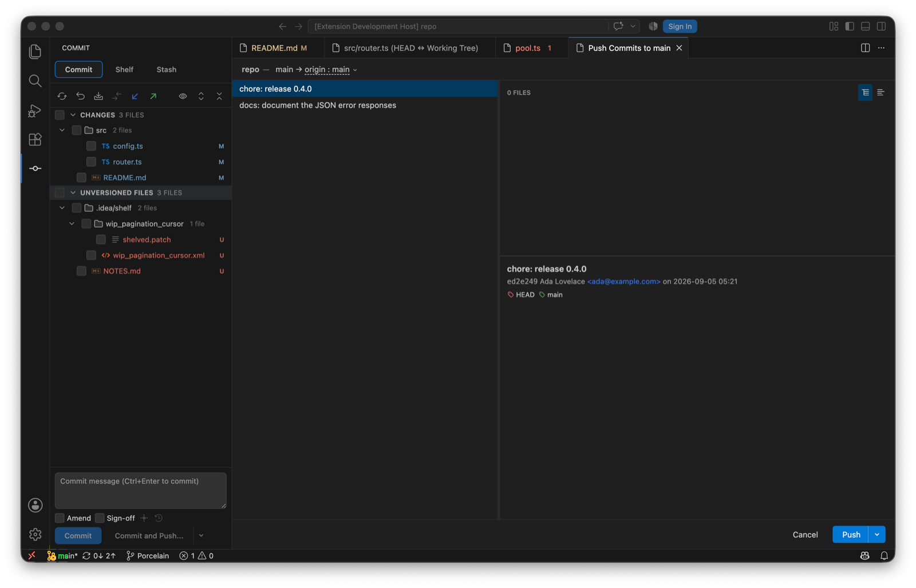
Task: Open the Extensions view
Action: tap(35, 140)
